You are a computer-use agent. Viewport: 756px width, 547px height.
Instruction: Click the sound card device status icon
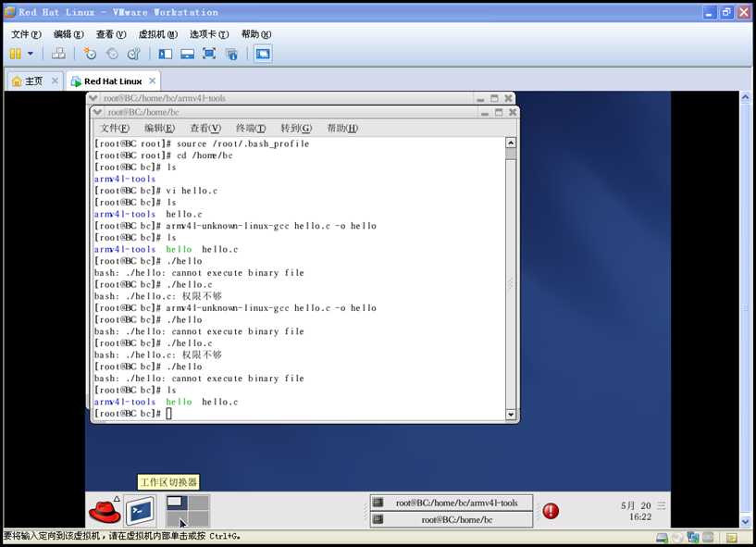(x=708, y=538)
